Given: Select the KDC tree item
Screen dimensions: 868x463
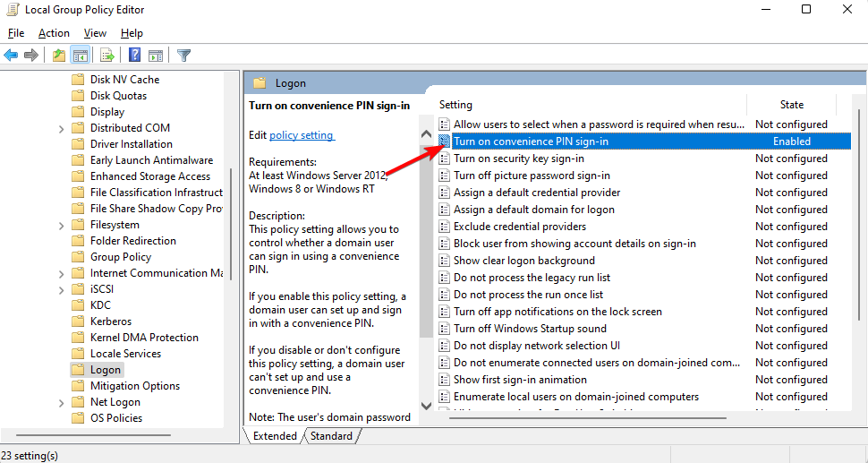Looking at the screenshot, I should tap(100, 305).
